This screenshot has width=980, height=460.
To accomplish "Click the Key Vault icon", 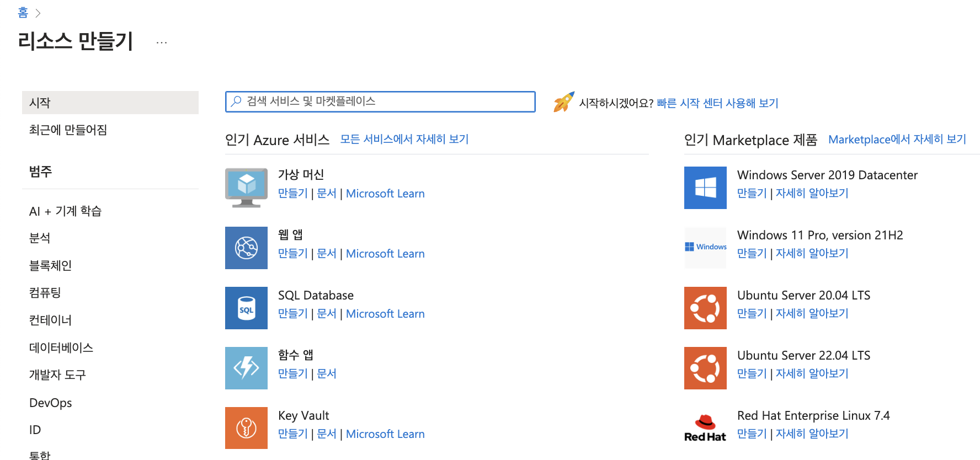I will [x=246, y=428].
